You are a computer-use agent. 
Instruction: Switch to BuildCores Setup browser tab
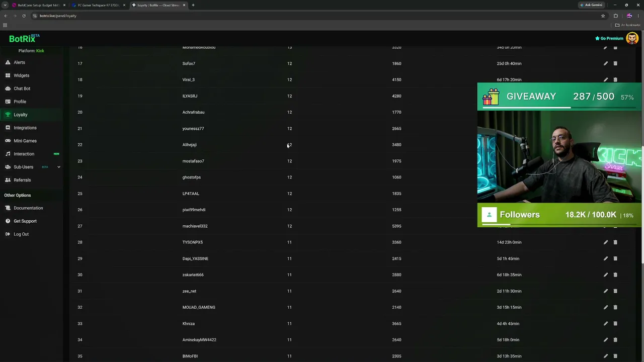pyautogui.click(x=38, y=5)
